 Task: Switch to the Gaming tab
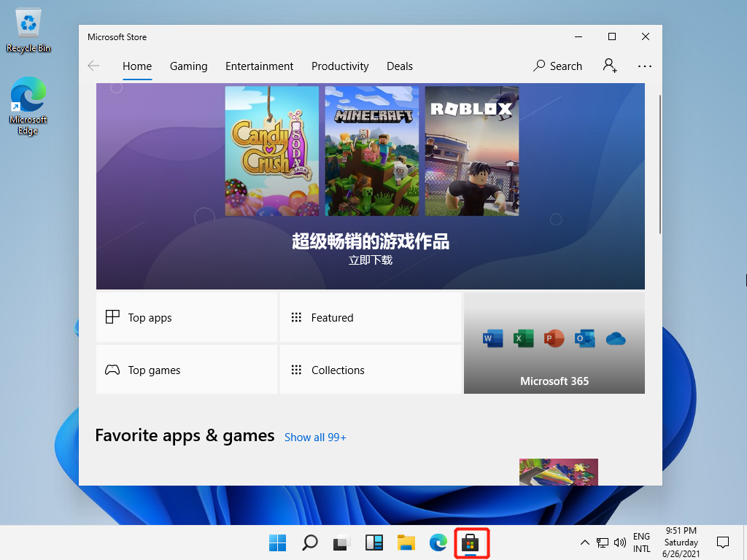tap(189, 66)
